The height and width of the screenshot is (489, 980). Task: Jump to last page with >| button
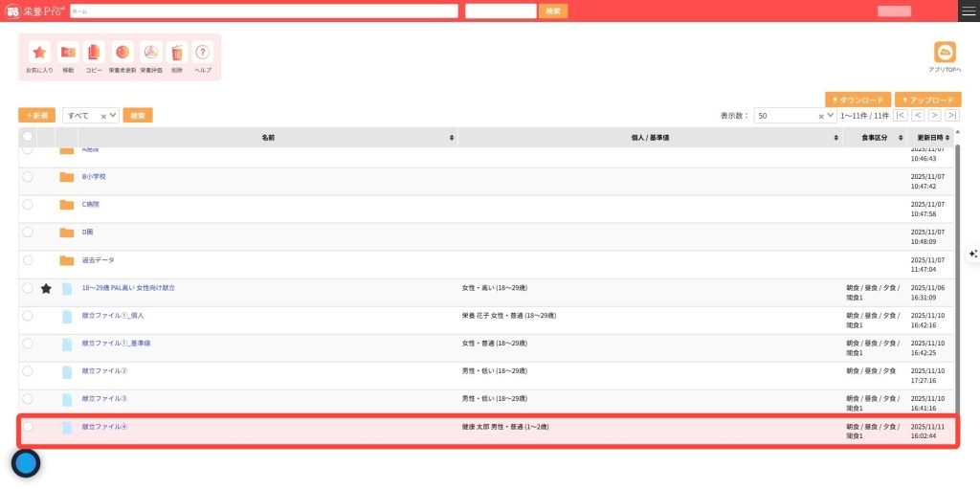pyautogui.click(x=952, y=115)
